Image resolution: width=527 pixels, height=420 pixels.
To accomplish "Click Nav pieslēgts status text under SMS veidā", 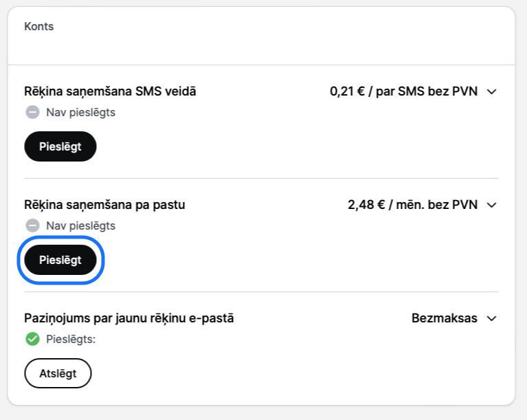I will coord(80,112).
